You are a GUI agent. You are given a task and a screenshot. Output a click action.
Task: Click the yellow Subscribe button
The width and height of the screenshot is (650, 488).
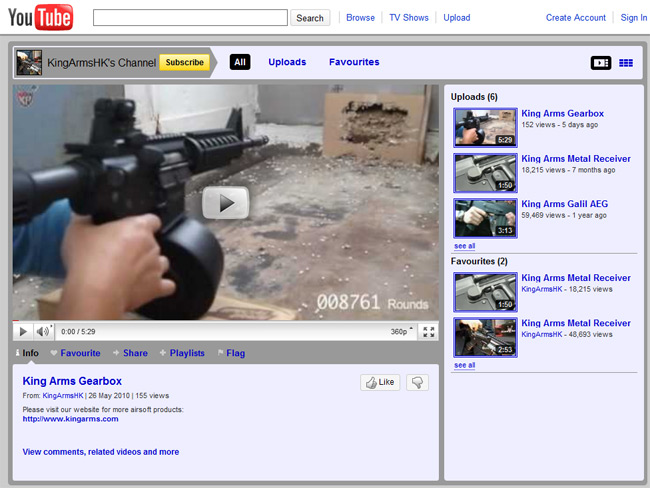pos(185,62)
